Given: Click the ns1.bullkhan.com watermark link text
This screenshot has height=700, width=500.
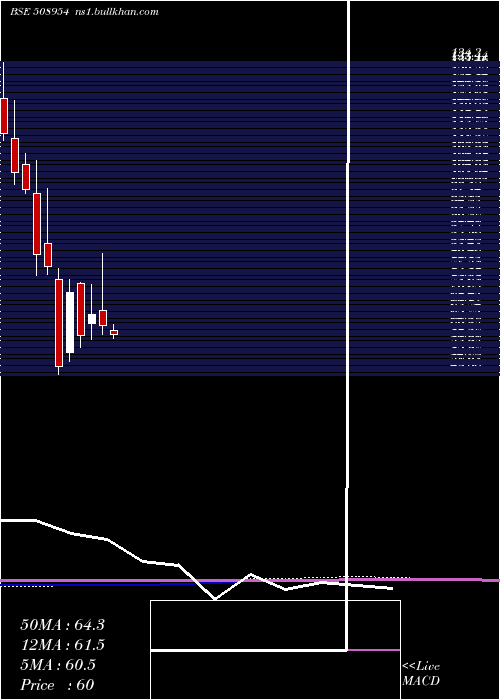Looking at the screenshot, I should (x=116, y=12).
